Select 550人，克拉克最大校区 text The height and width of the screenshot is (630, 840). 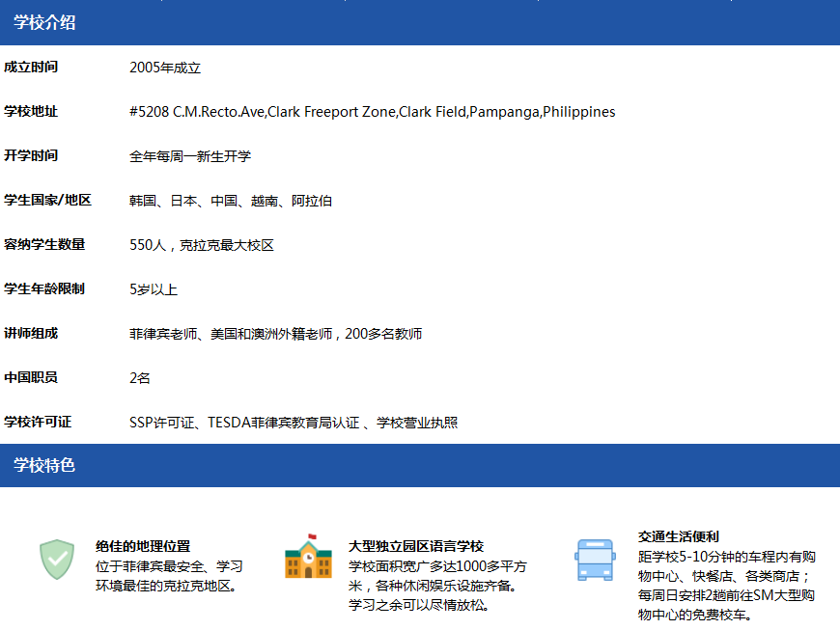(x=202, y=245)
